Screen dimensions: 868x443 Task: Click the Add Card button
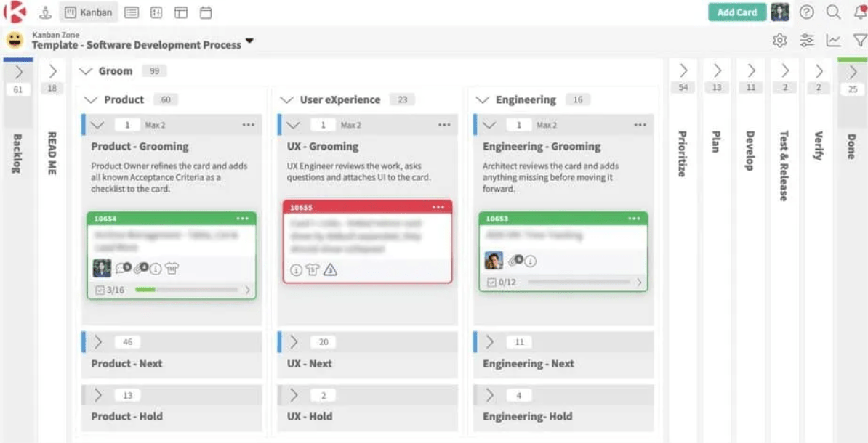(x=736, y=12)
